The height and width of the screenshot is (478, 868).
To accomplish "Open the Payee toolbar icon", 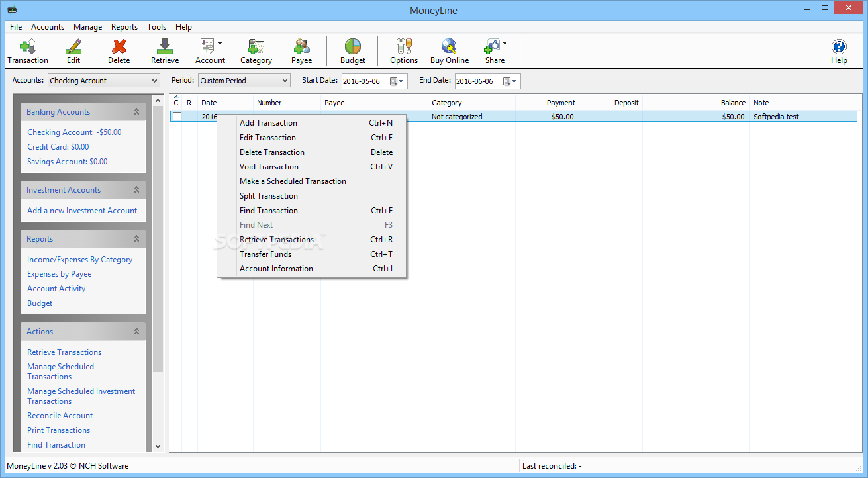I will (302, 46).
